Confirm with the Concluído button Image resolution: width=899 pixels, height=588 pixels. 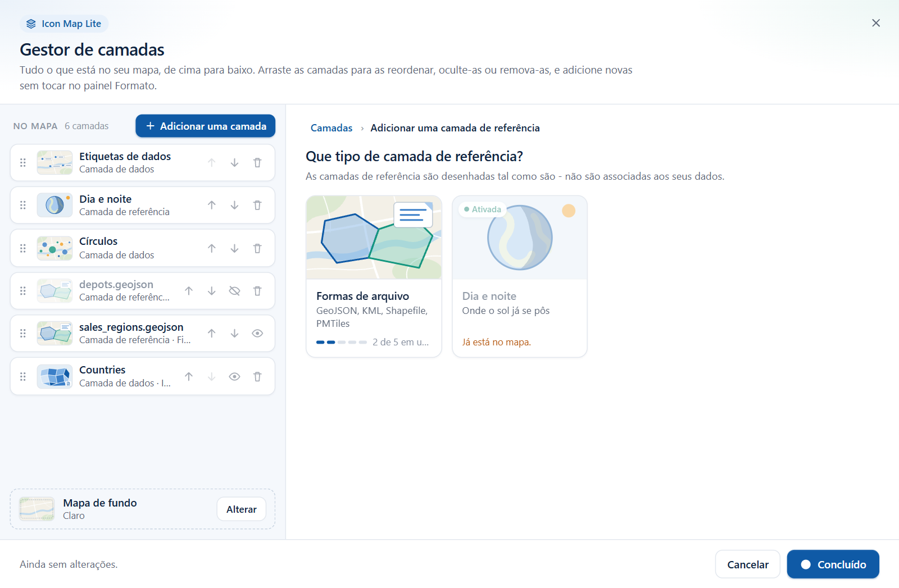pos(833,564)
